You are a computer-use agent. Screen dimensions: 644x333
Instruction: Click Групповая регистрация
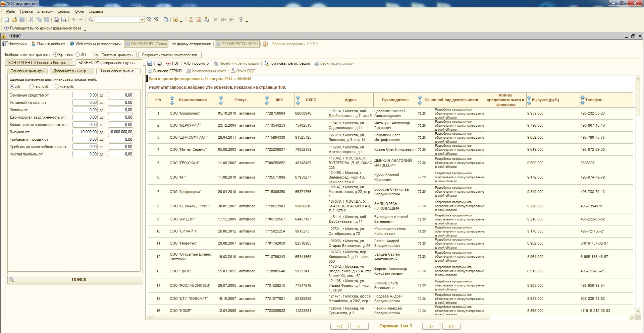(287, 63)
